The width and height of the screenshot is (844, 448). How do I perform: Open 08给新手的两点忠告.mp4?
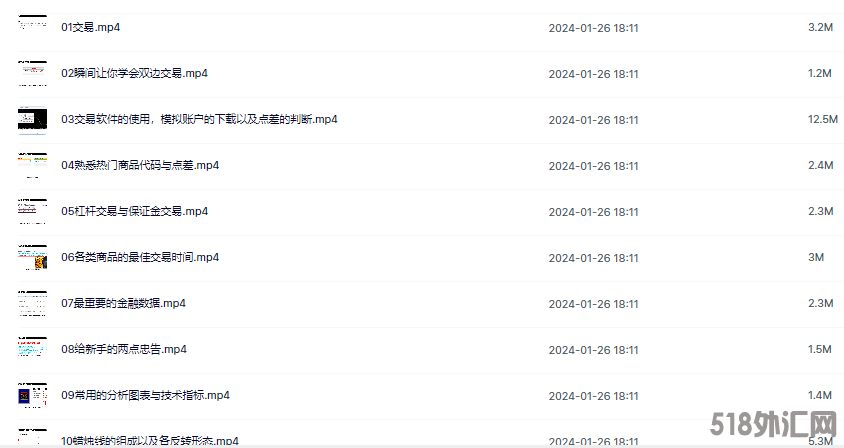tap(124, 349)
